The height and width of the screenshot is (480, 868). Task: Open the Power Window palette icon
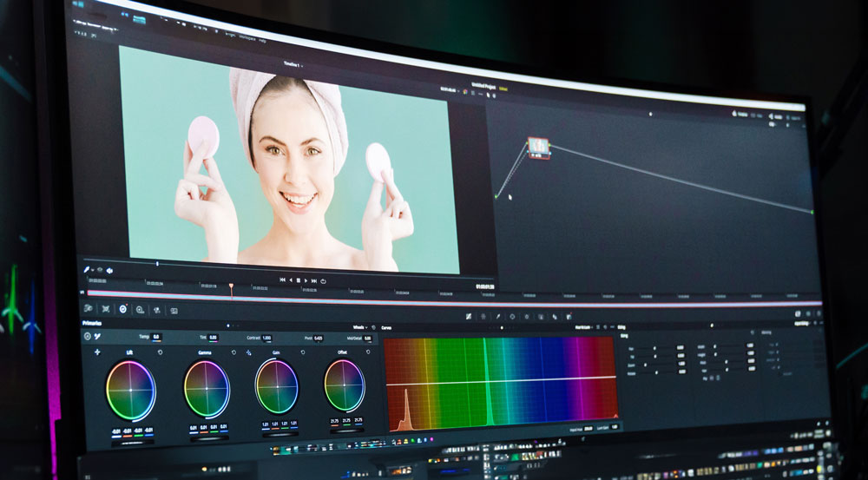(512, 317)
